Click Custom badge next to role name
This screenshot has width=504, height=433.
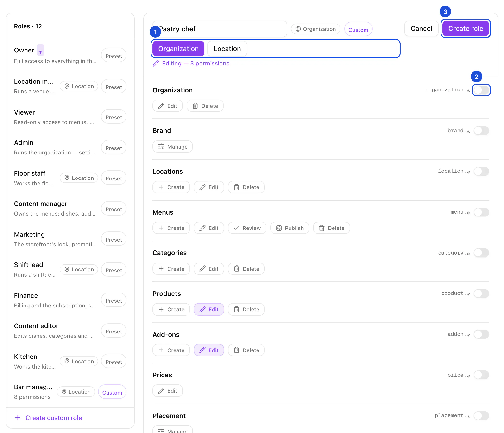tap(358, 29)
